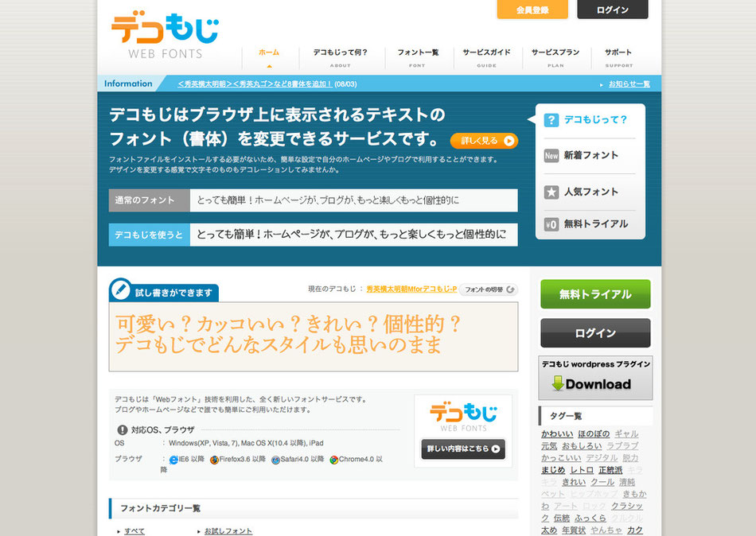Viewport: 756px width, 536px height.
Task: Click the 通常のフォント sample text row
Action: coord(314,200)
